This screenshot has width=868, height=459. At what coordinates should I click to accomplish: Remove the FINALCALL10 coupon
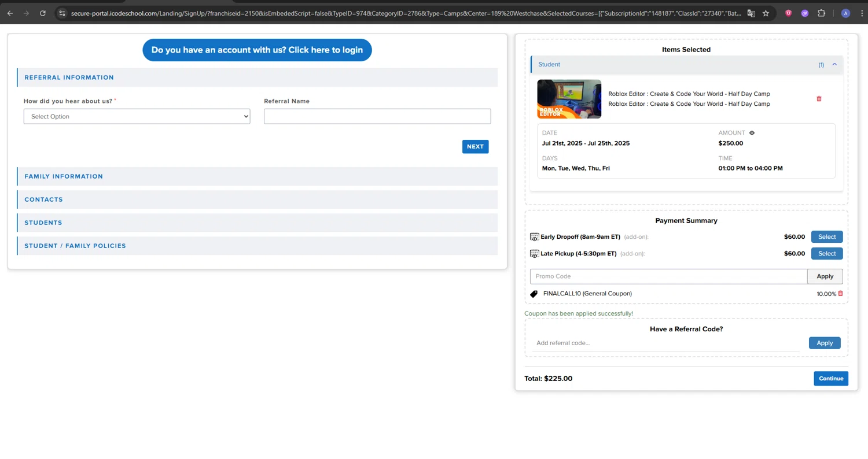[841, 294]
